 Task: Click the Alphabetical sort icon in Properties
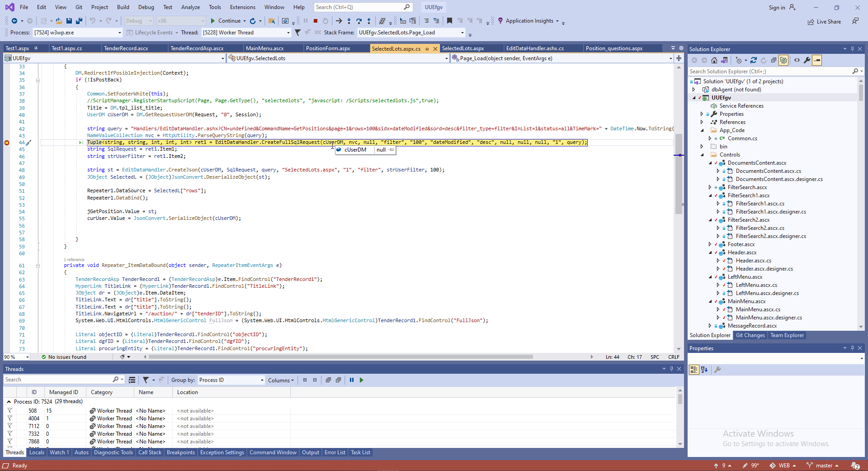point(704,370)
